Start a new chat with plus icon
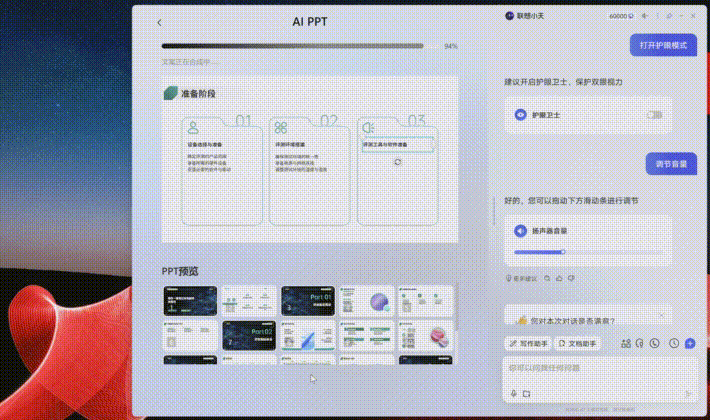Viewport: 710px width, 420px height. pyautogui.click(x=689, y=343)
